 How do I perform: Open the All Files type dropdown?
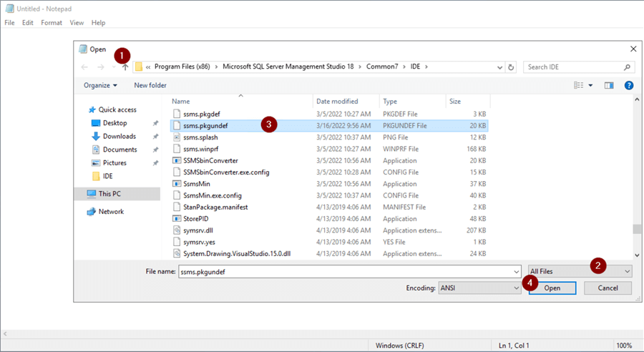580,271
